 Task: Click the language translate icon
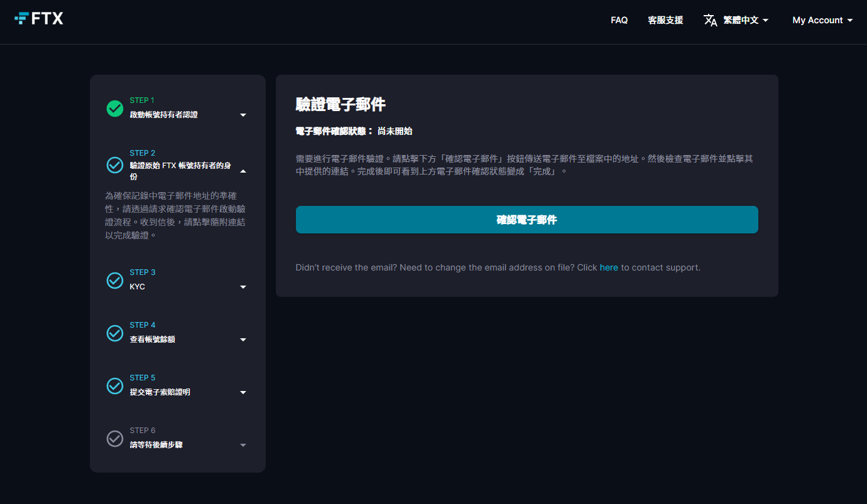[x=711, y=20]
